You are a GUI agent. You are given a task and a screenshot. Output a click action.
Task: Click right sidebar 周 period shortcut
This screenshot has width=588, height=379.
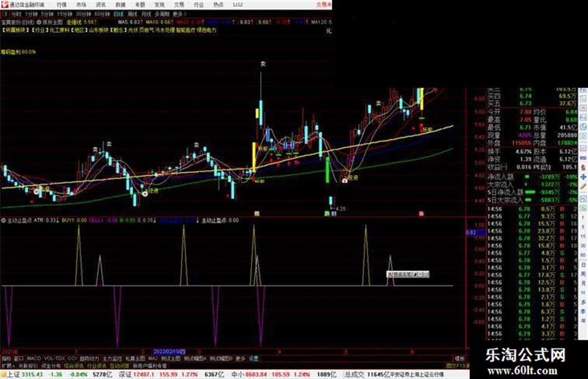(583, 274)
